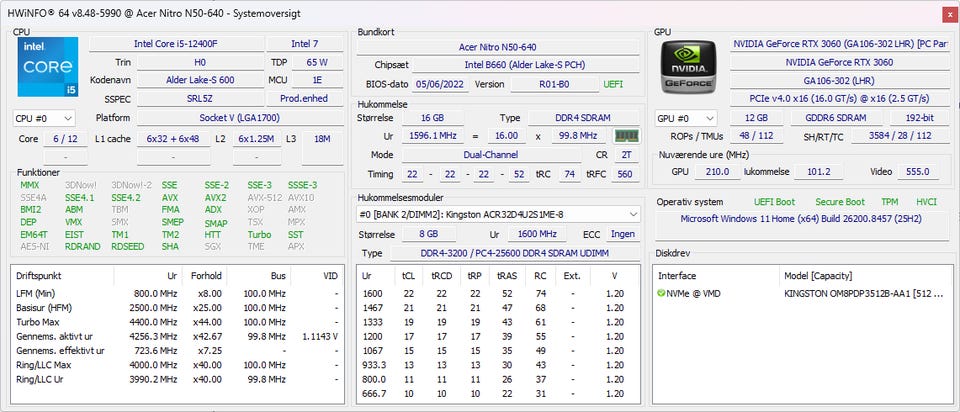Screen dimensions: 960x412
Task: Click the Alder Lake-S 600 codename field
Action: pyautogui.click(x=200, y=80)
